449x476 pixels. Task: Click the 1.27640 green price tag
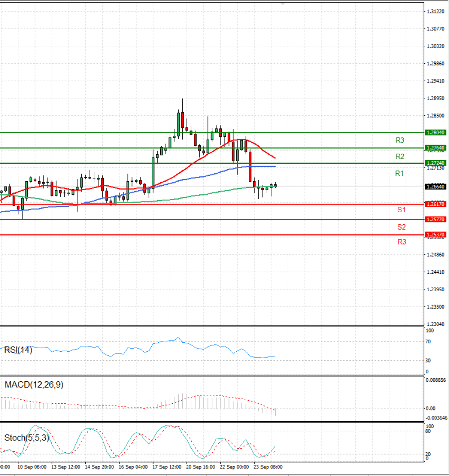point(436,148)
